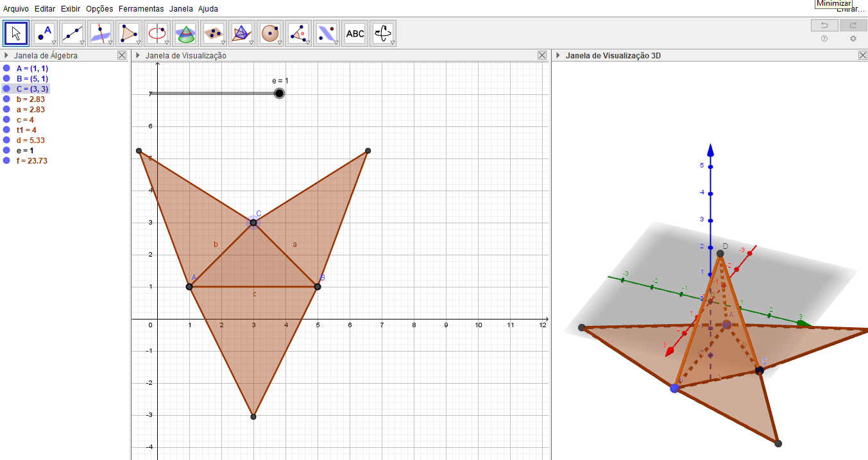Click apex point D in the 3D view
Viewport: 868px width, 460px height.
[720, 253]
